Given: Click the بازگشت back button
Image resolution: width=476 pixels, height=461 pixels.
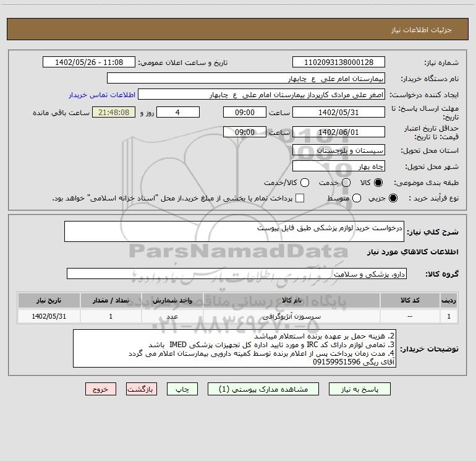Looking at the screenshot, I should click(x=142, y=389).
